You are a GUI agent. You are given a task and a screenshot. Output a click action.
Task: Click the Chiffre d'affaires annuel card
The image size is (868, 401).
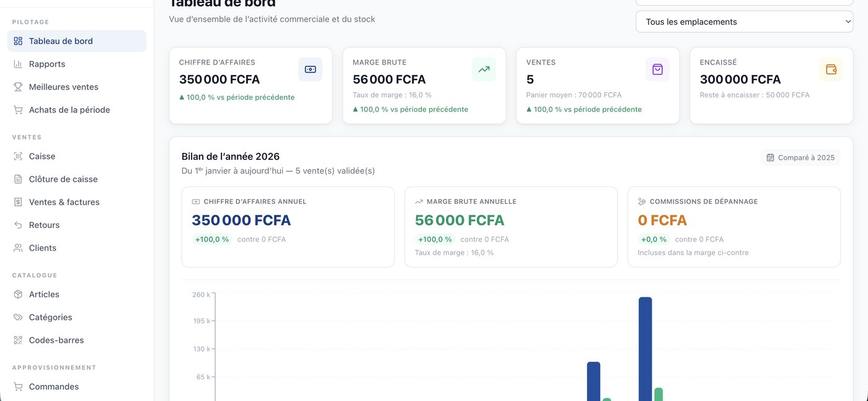coord(288,227)
